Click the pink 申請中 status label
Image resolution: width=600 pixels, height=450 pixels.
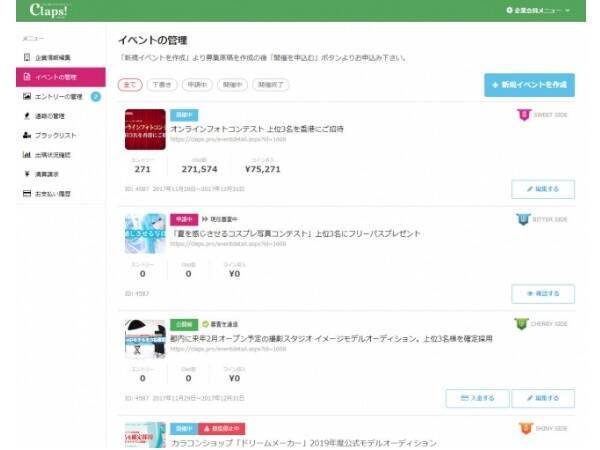[x=184, y=219]
